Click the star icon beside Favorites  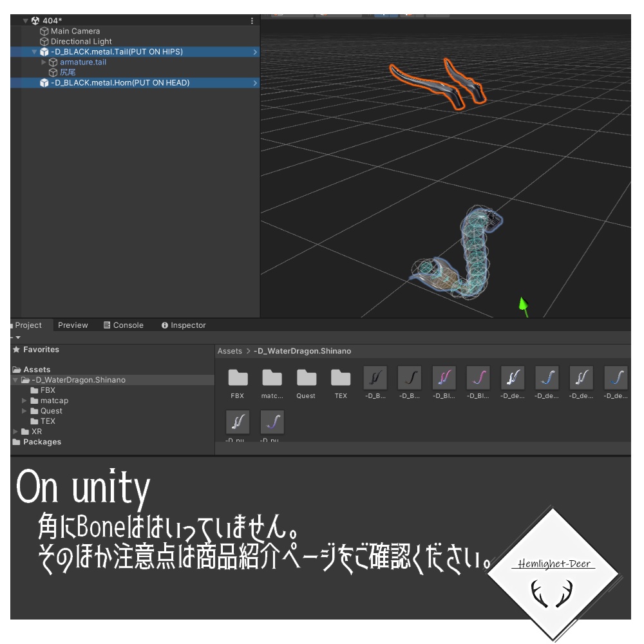pos(17,349)
